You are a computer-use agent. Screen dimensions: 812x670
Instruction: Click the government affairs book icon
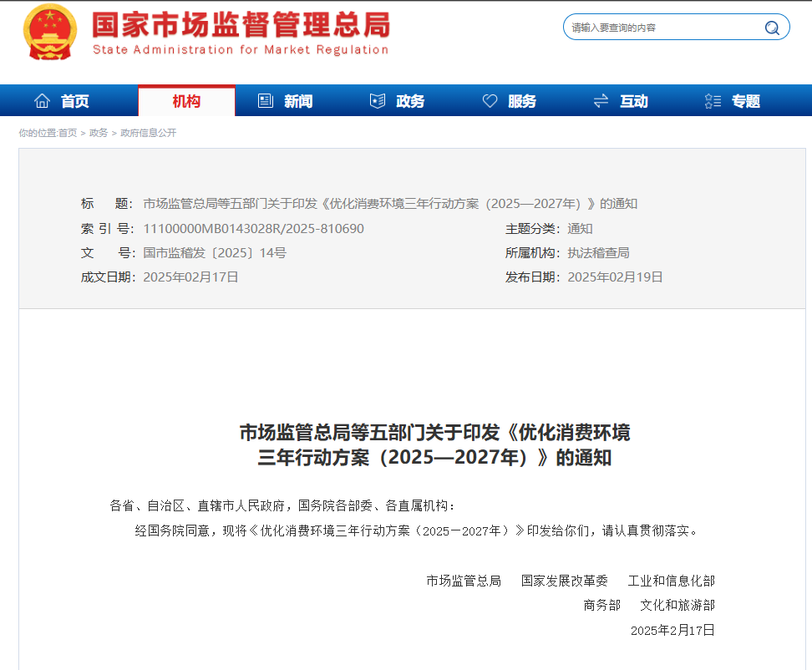click(x=378, y=101)
